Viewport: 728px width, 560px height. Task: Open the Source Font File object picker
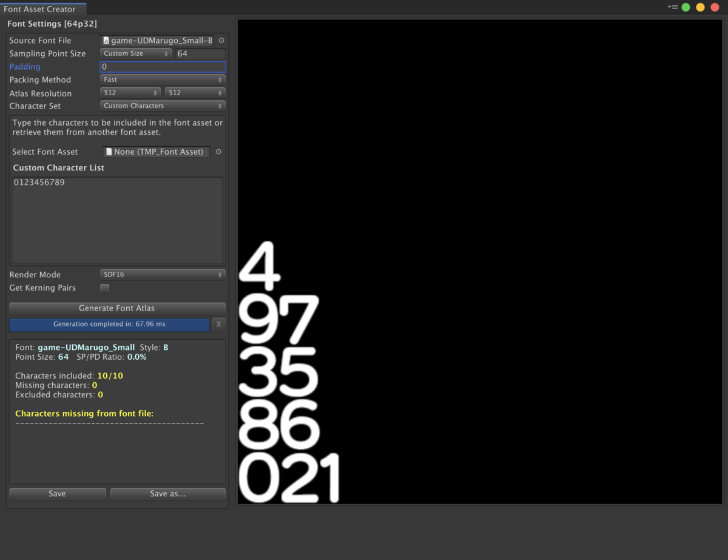coord(221,41)
